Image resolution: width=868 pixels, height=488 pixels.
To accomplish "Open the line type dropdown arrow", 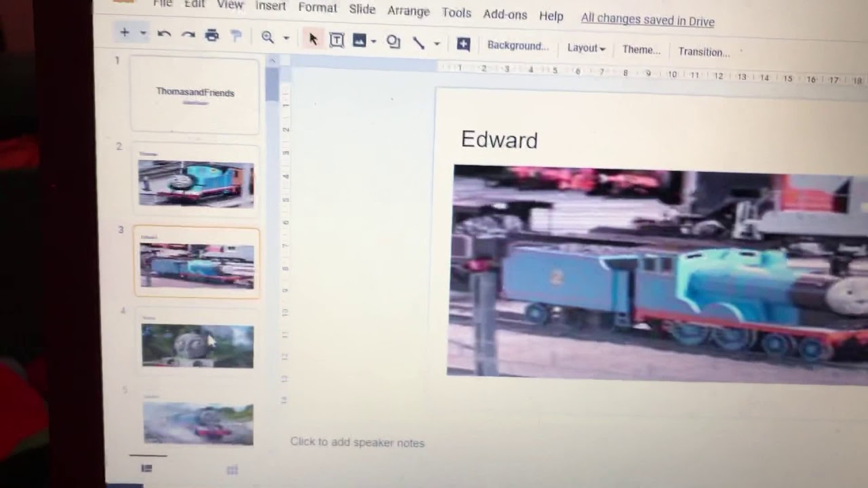I will point(437,44).
